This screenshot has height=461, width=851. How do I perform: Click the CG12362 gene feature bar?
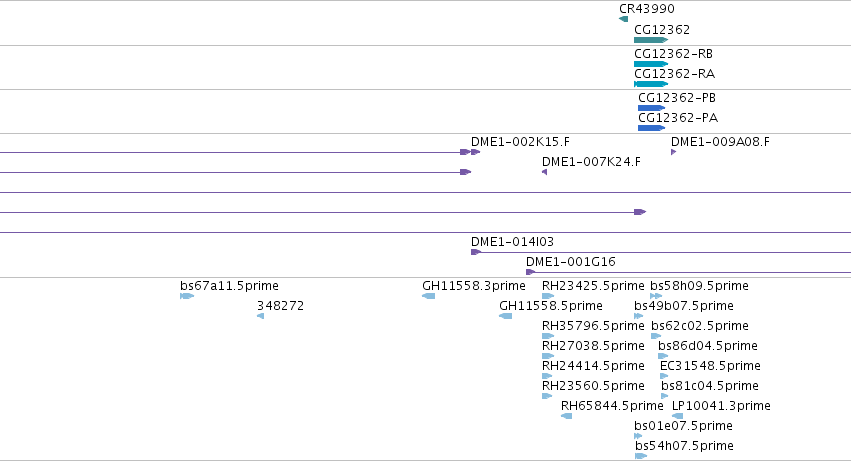pos(651,40)
